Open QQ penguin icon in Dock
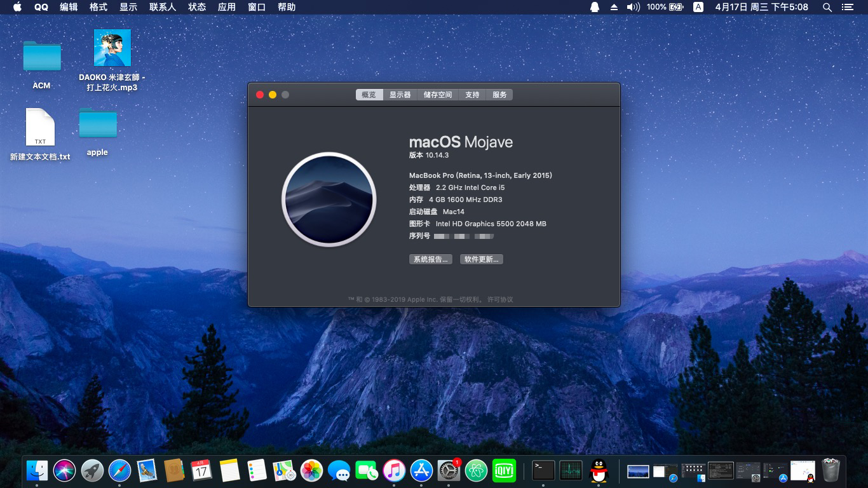 tap(598, 471)
